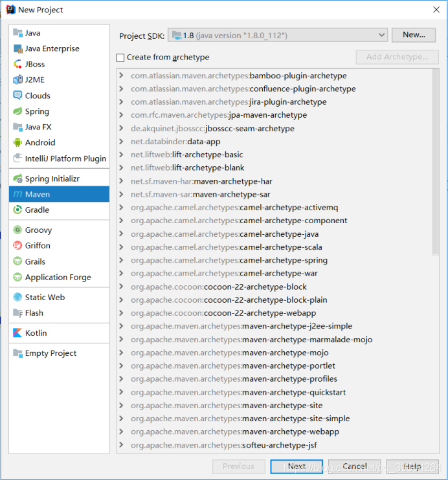Select camel-archetype-scala entry

point(227,247)
